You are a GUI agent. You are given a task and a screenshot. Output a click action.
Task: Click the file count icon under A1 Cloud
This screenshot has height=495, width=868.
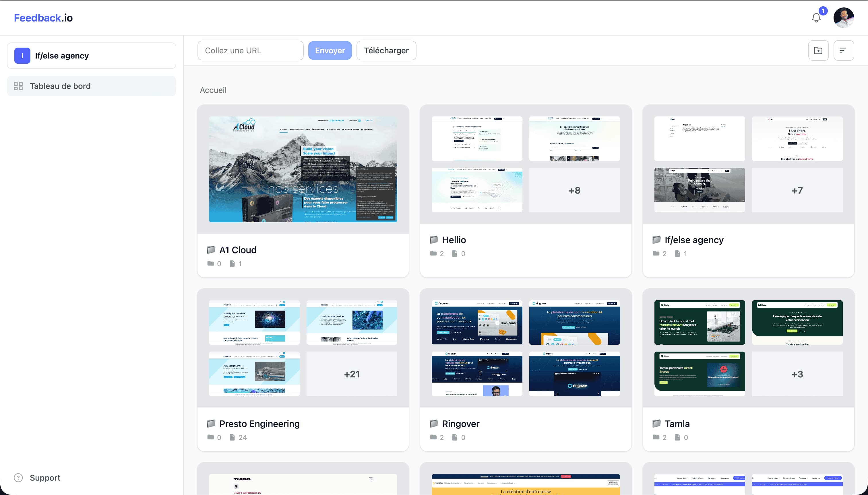pos(232,264)
